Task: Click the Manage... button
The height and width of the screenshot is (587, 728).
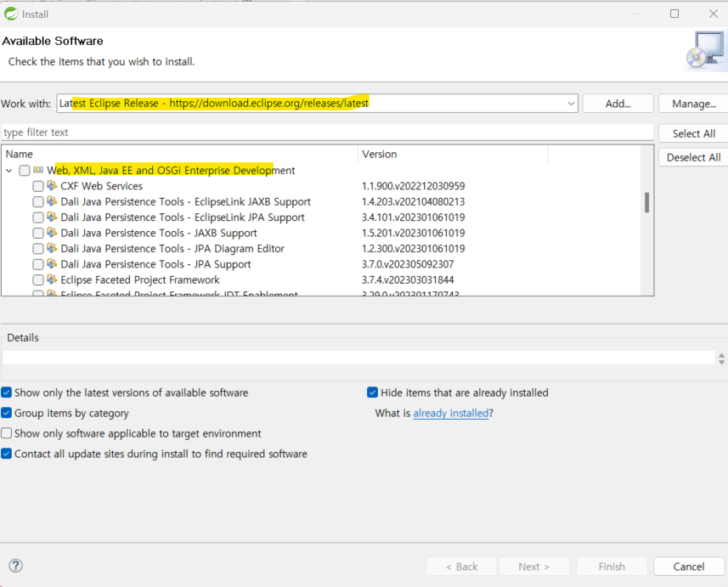Action: (694, 104)
